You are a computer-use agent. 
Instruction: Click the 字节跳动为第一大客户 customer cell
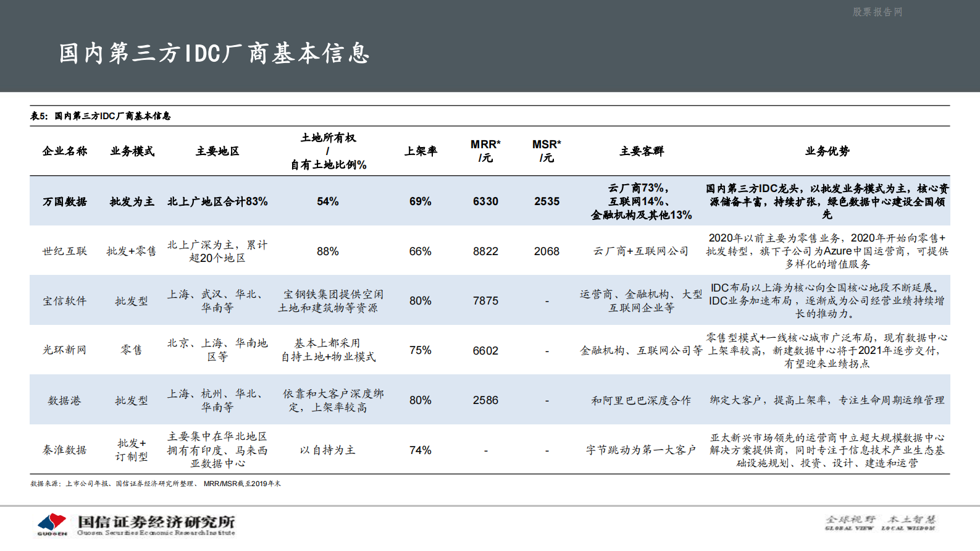pyautogui.click(x=642, y=450)
